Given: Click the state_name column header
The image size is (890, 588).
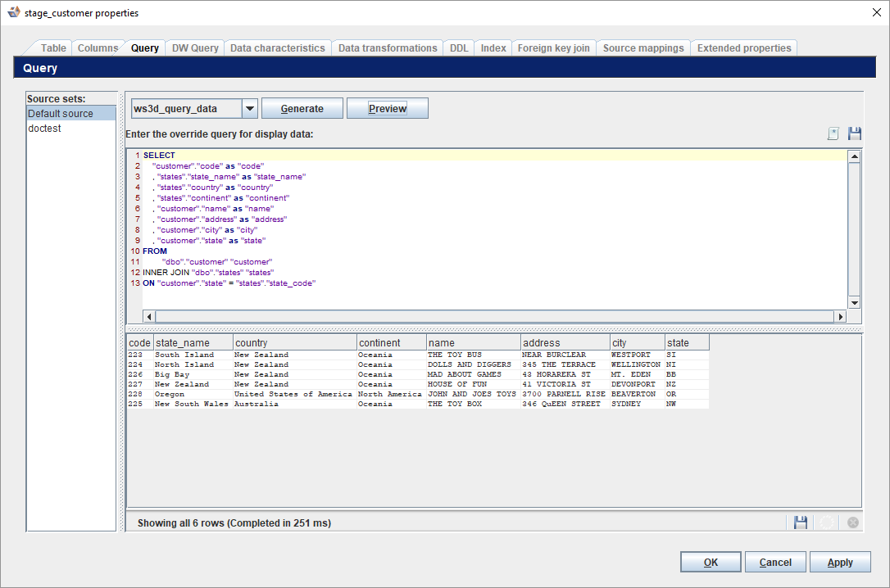Looking at the screenshot, I should 192,343.
